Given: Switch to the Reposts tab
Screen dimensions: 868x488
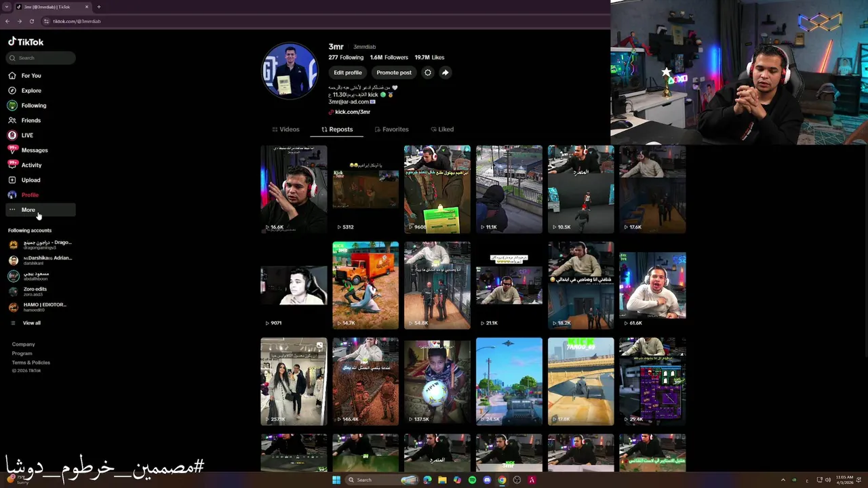Looking at the screenshot, I should click(337, 129).
